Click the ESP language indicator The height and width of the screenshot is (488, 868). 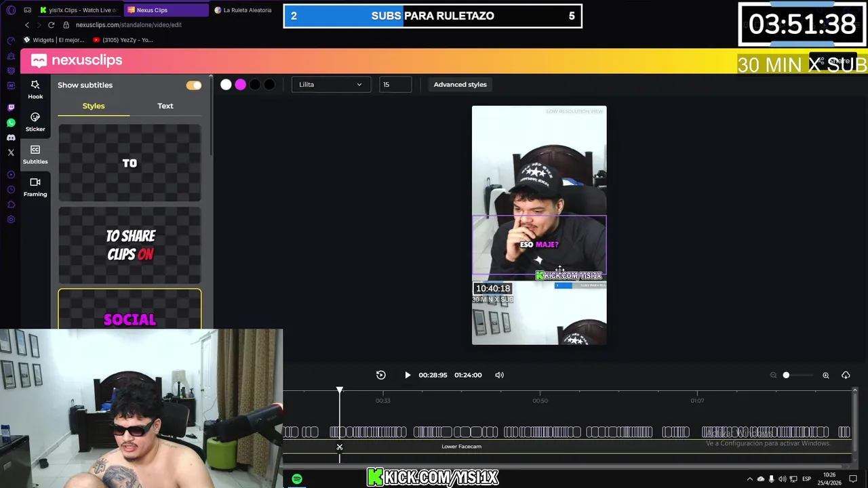tap(806, 479)
